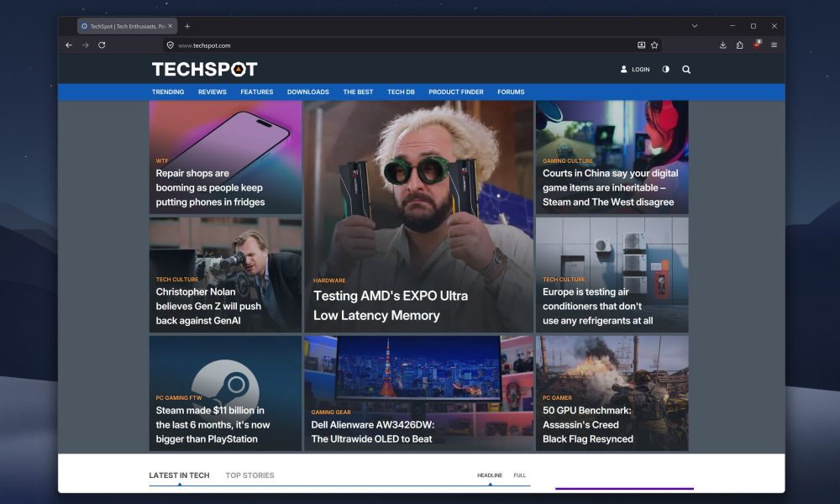Open the TRENDING menu
Image resolution: width=840 pixels, height=504 pixels.
coord(168,92)
